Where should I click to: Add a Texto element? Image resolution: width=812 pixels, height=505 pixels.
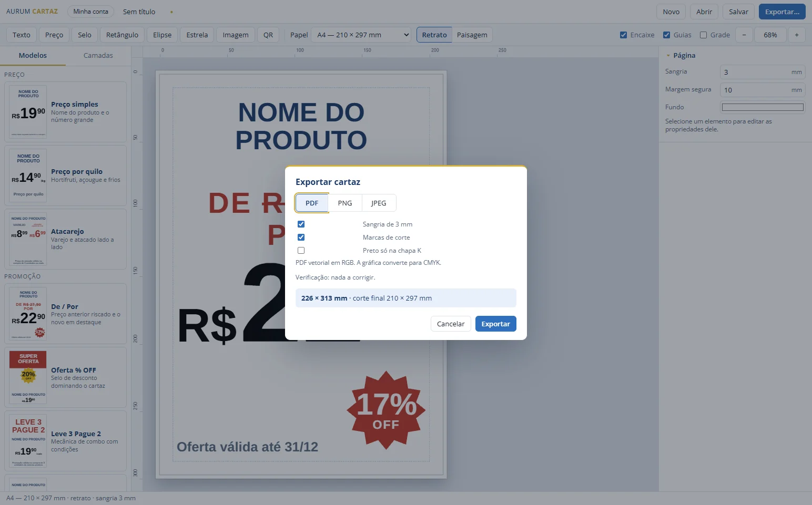click(22, 35)
